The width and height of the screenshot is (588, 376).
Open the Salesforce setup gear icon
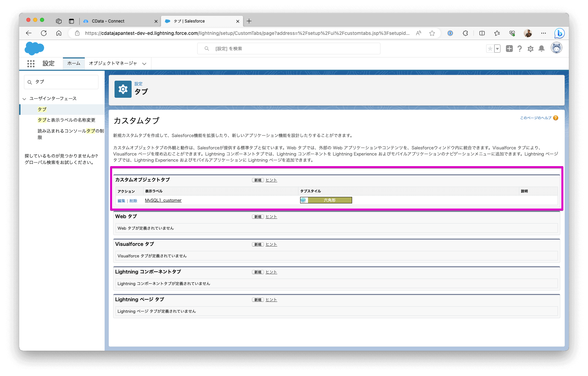coord(531,49)
